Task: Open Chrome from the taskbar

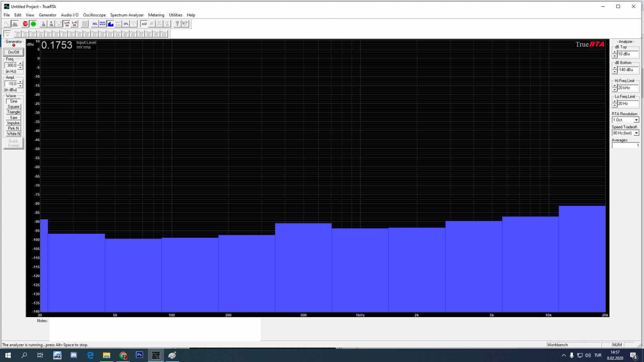Action: (x=123, y=355)
